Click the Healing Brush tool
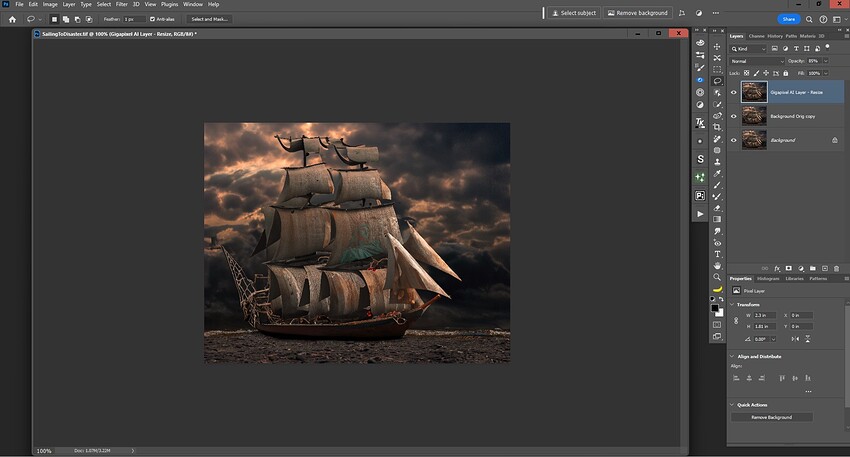This screenshot has height=457, width=850. [717, 139]
